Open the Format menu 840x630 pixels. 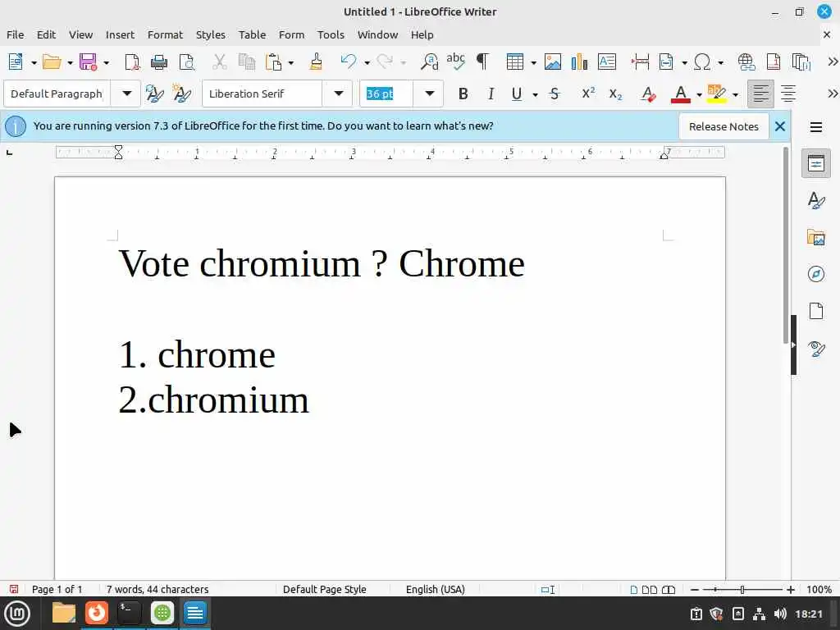tap(165, 34)
